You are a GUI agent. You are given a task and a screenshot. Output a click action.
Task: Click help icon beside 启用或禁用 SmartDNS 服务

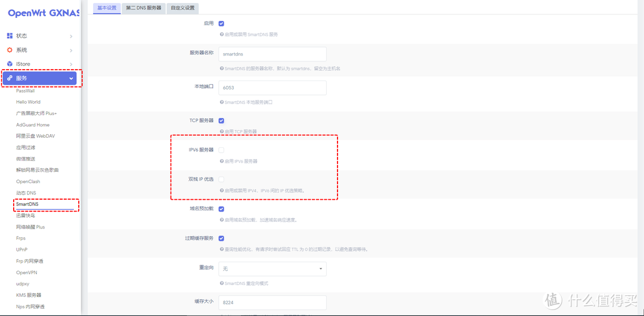point(221,35)
